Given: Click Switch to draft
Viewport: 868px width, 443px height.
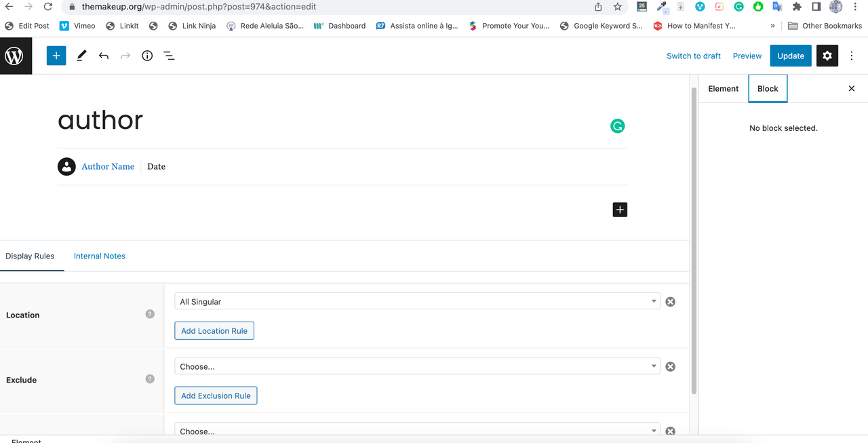Looking at the screenshot, I should (694, 56).
